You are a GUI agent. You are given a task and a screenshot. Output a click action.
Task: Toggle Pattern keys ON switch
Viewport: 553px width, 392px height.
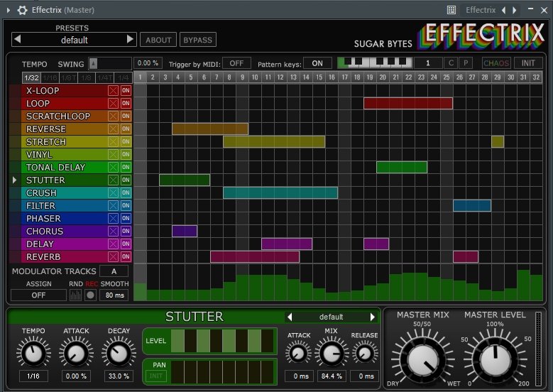click(317, 63)
